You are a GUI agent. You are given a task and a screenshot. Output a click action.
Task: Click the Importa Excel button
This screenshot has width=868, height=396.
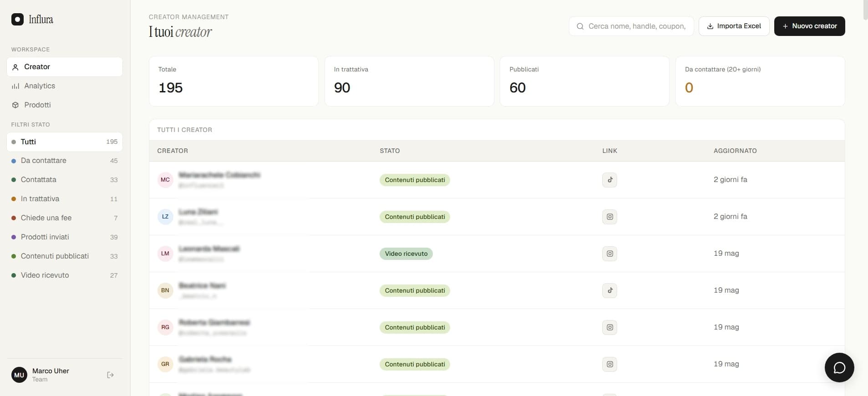734,26
